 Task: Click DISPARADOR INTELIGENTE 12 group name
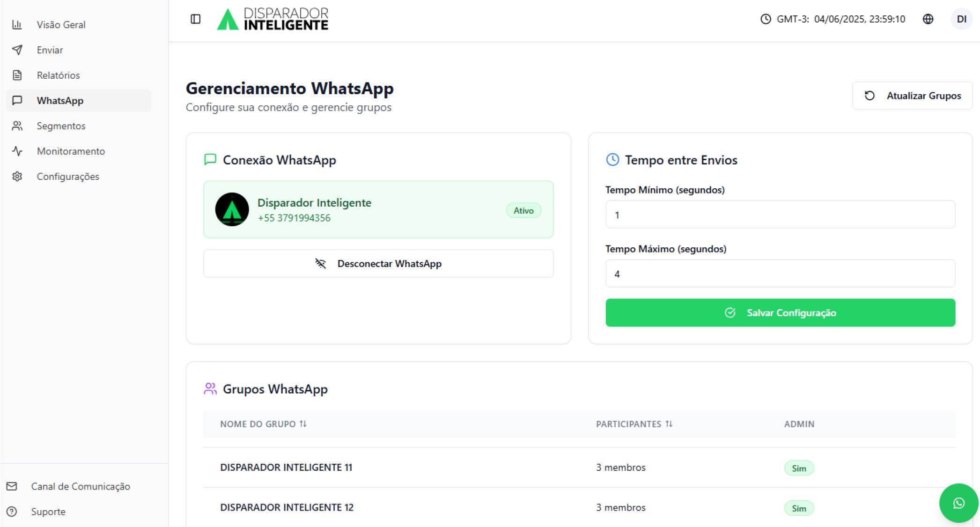point(287,507)
